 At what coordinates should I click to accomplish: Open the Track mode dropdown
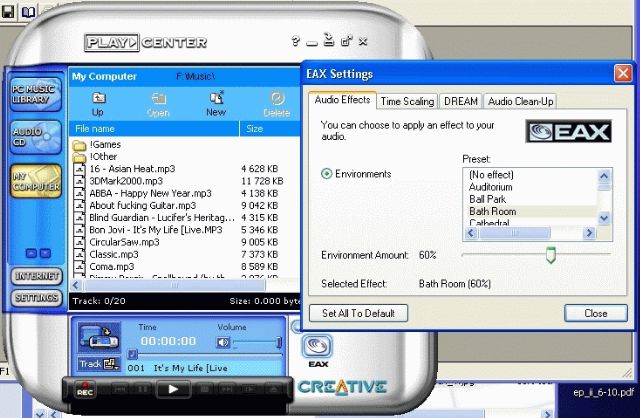coord(99,364)
